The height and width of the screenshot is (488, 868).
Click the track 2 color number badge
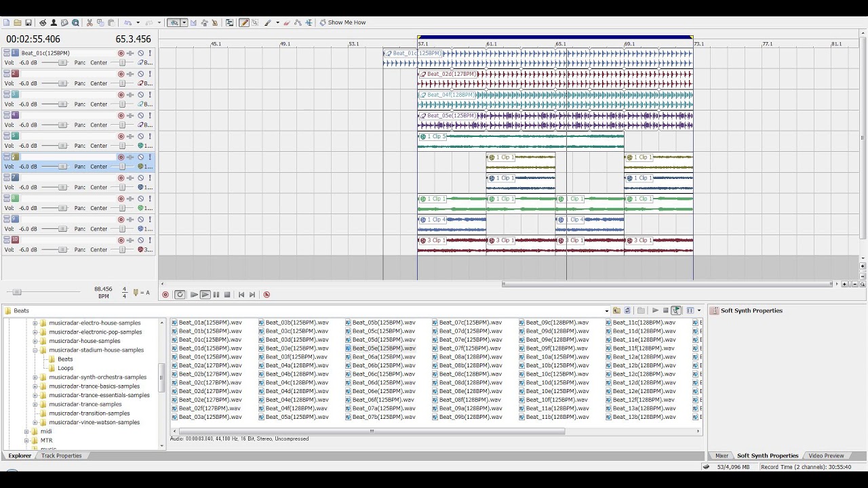(15, 73)
